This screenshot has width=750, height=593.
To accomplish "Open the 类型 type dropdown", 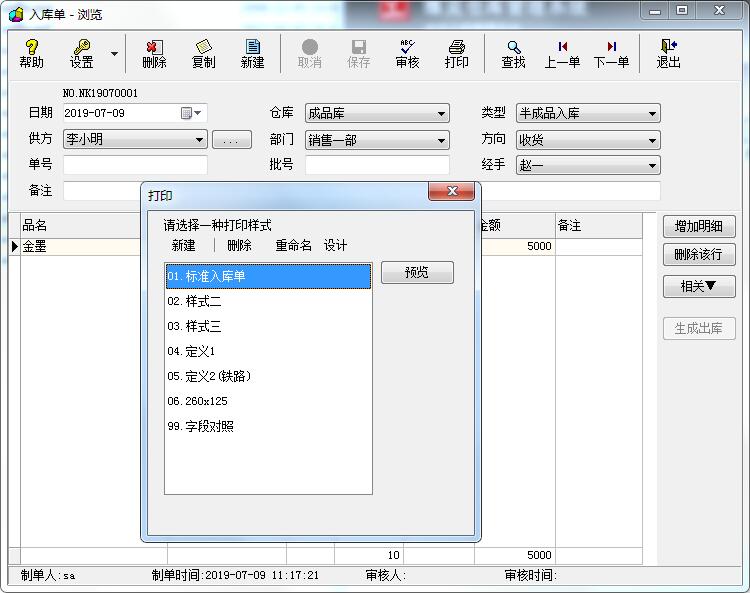I will (x=652, y=114).
